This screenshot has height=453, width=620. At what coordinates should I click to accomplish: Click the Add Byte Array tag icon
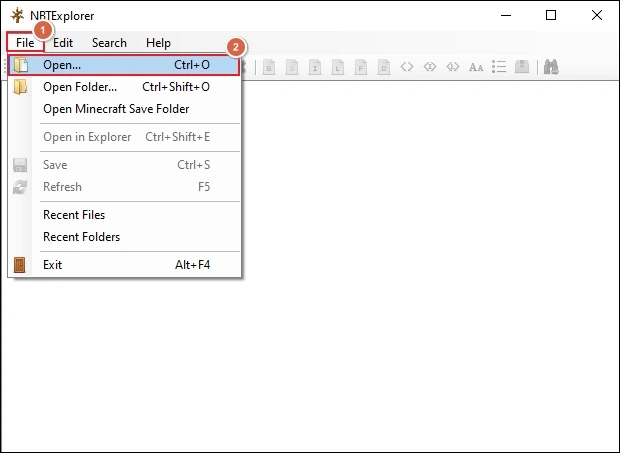coord(407,67)
